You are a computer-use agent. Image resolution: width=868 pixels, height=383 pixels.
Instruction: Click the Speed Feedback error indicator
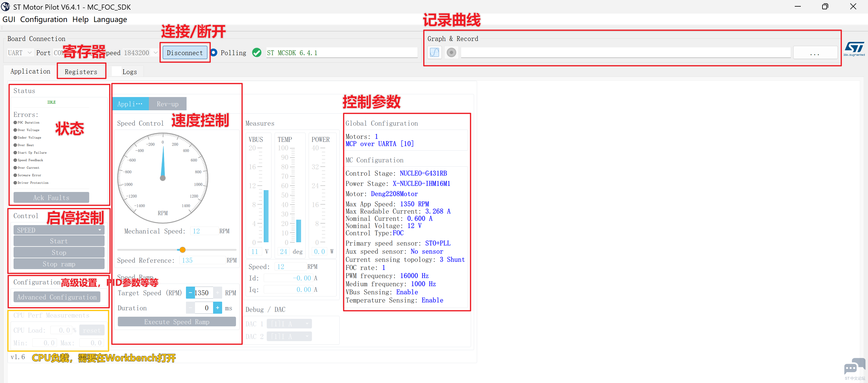pyautogui.click(x=15, y=160)
